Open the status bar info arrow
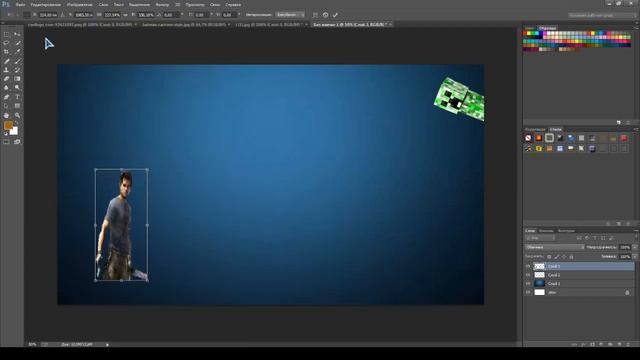 coord(107,345)
